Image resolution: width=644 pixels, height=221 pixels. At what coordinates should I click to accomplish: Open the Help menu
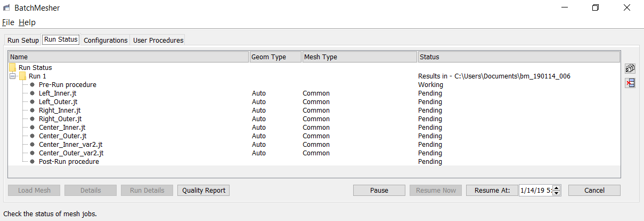27,22
